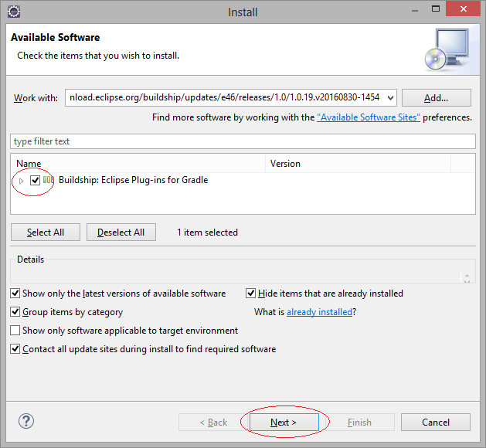Toggle Hide items already installed checkbox
The width and height of the screenshot is (486, 448).
pos(250,293)
